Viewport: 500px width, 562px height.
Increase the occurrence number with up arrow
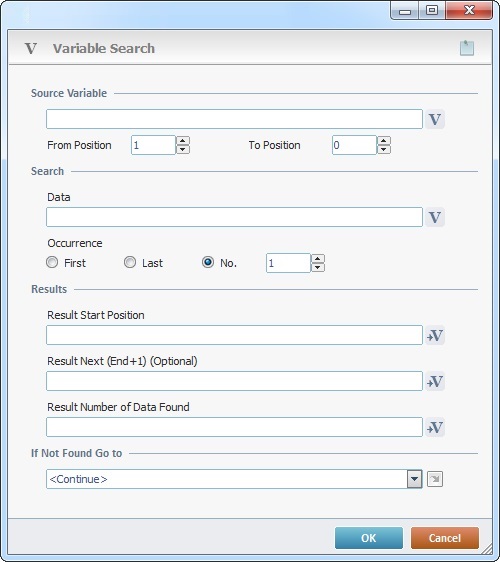318,259
